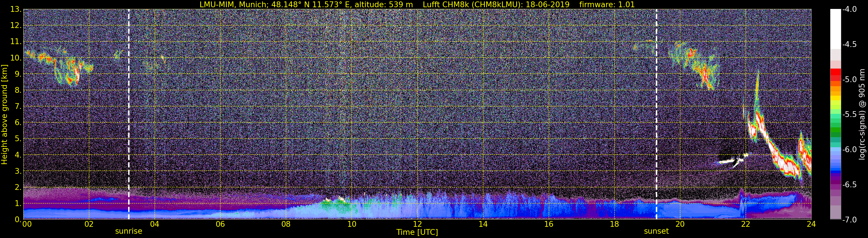Click the "02" time axis tick label

pyautogui.click(x=89, y=224)
